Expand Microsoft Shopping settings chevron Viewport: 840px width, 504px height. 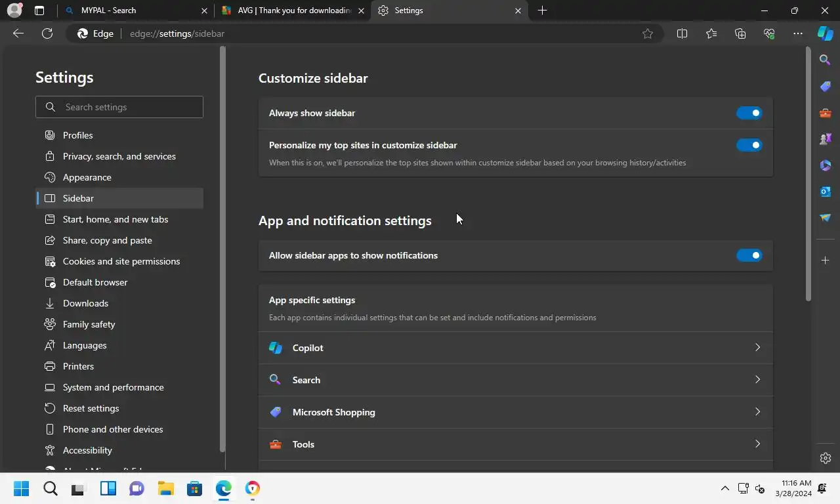(757, 411)
